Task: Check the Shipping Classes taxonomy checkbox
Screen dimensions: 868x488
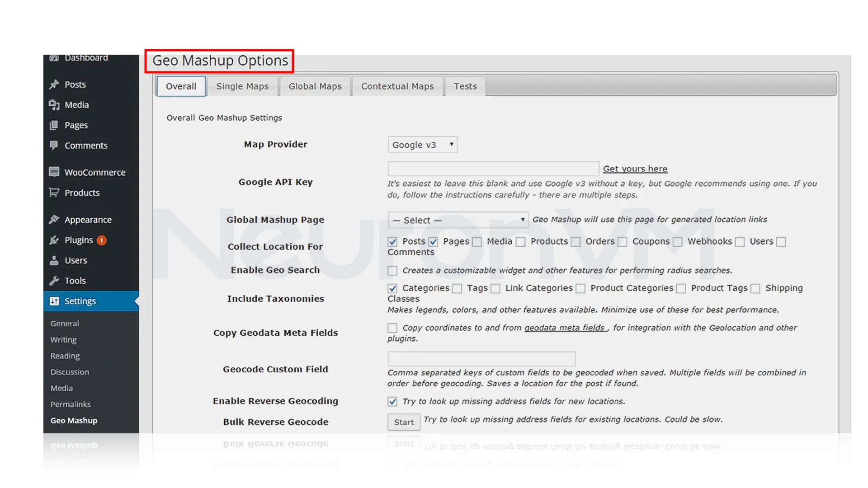Action: click(x=755, y=288)
